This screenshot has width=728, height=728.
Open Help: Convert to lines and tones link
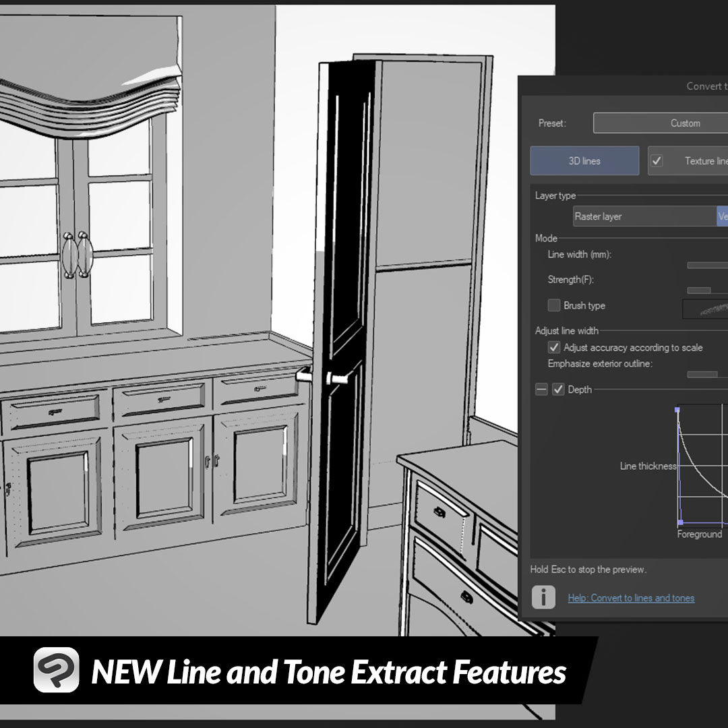point(631,598)
